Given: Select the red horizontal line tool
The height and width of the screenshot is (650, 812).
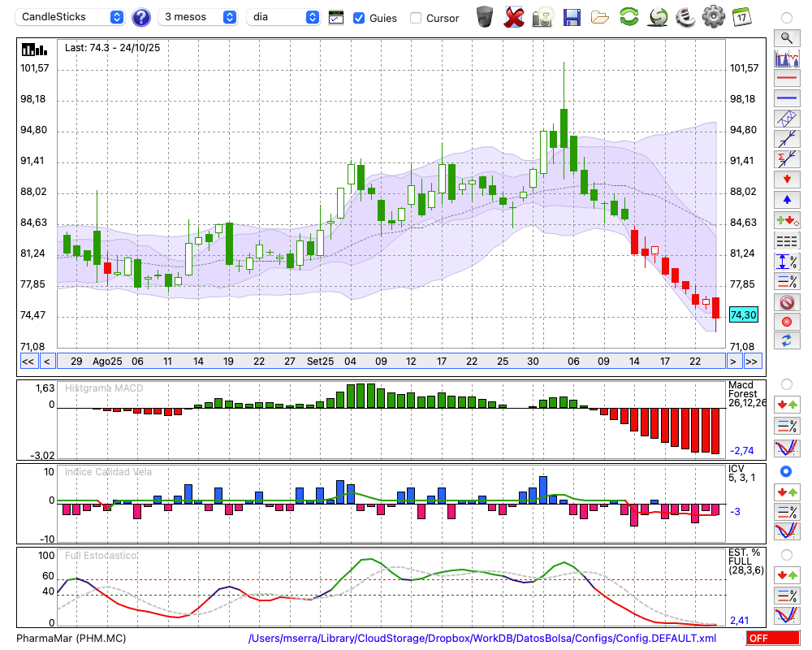Looking at the screenshot, I should pos(786,79).
